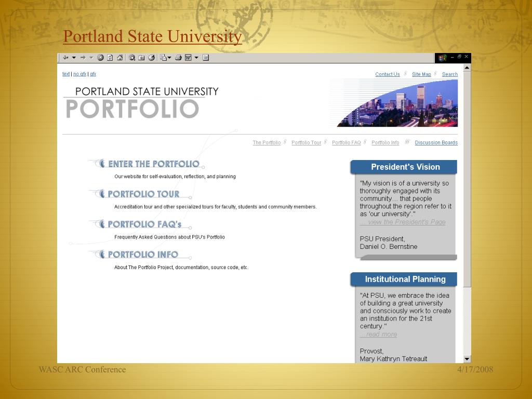The width and height of the screenshot is (532, 399).
Task: Click the vertical scrollbar thumb
Action: (467, 179)
